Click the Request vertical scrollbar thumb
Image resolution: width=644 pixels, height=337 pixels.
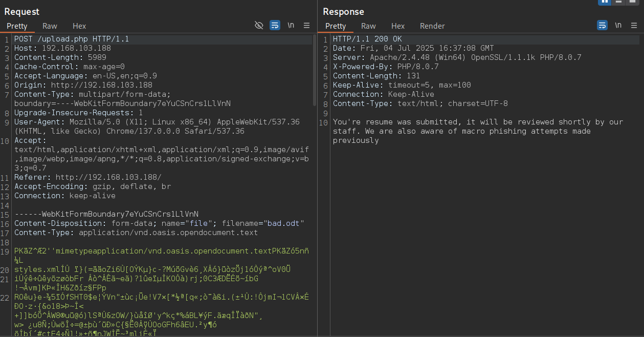[x=315, y=70]
